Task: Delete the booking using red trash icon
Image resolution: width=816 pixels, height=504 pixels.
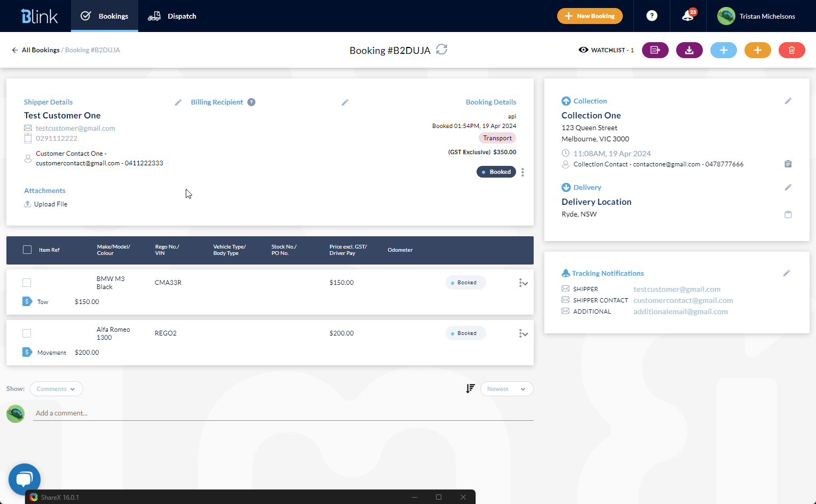Action: click(791, 50)
